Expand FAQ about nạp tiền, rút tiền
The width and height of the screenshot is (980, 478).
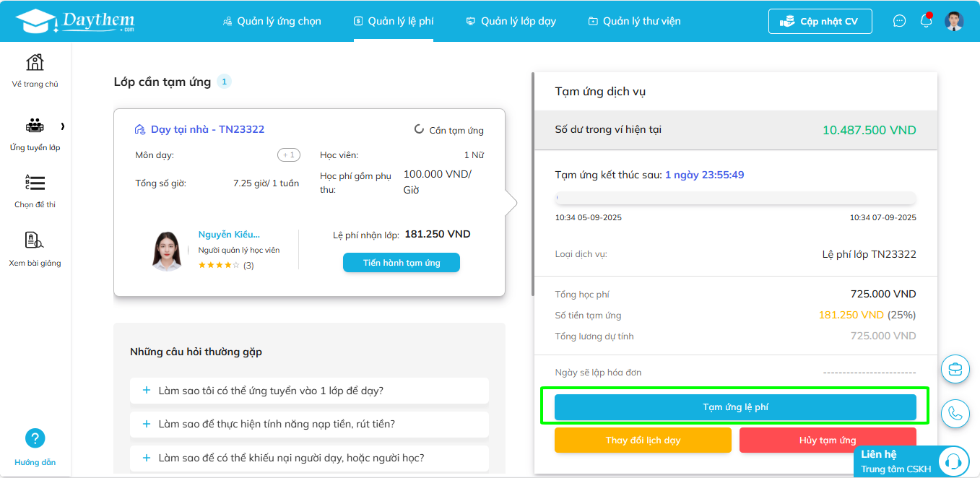tap(309, 424)
